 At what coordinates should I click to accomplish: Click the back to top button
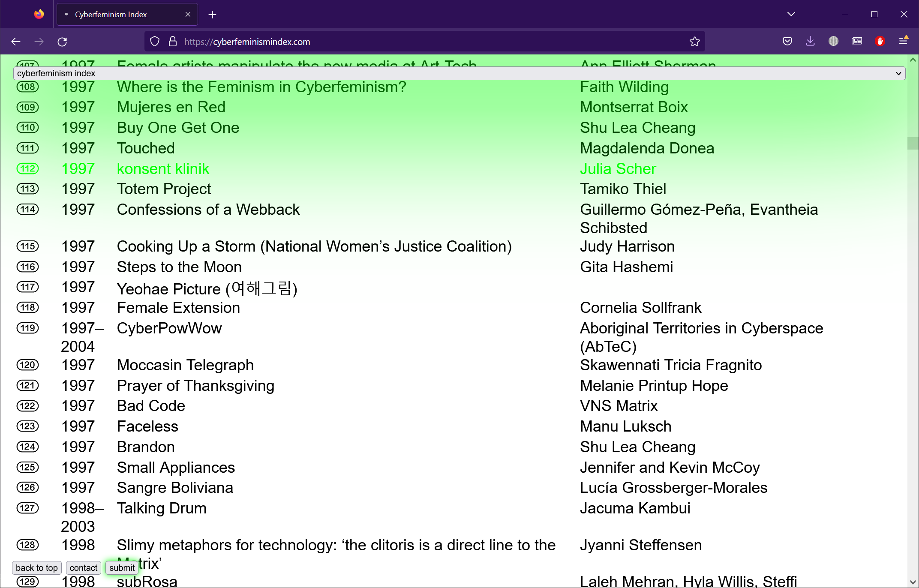[x=36, y=568]
